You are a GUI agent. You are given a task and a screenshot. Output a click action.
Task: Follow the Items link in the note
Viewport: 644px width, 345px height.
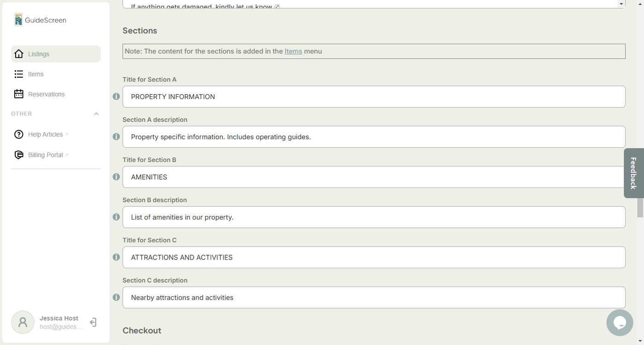[293, 51]
